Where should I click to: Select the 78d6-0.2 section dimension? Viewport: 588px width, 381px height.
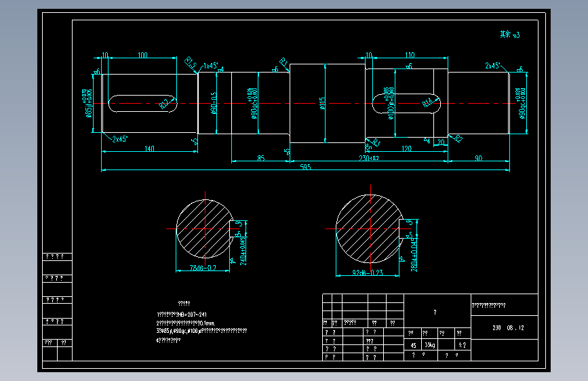point(203,268)
